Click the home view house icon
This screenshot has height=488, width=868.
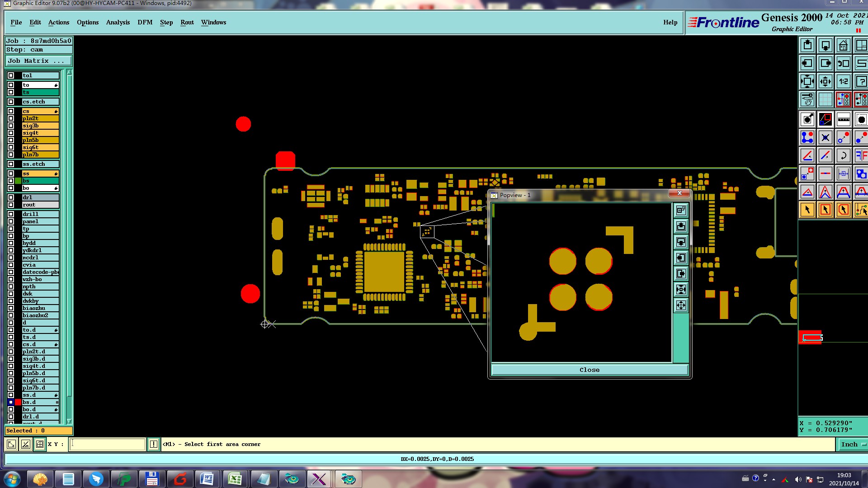843,46
